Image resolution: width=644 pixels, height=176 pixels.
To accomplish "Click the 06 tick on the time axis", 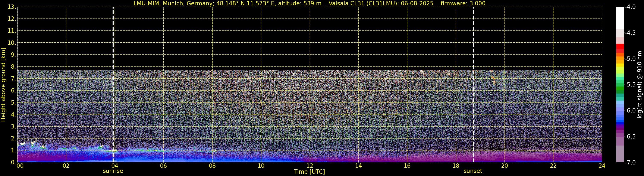I will click(x=163, y=166).
